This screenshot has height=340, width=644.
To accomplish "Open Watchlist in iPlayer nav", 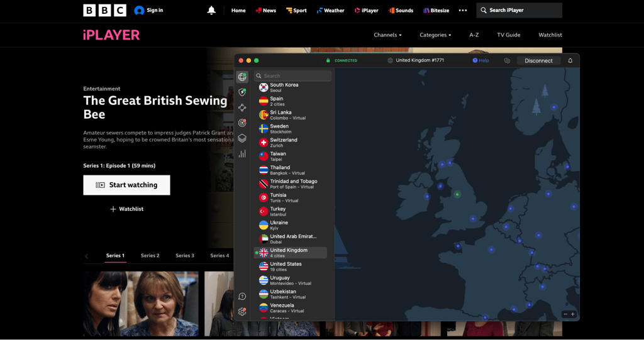I will (x=550, y=35).
